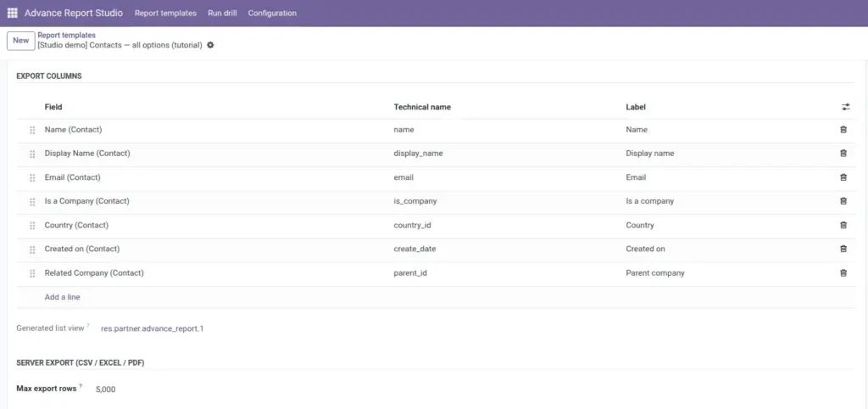The image size is (868, 409).
Task: Create a New report template
Action: pos(21,41)
